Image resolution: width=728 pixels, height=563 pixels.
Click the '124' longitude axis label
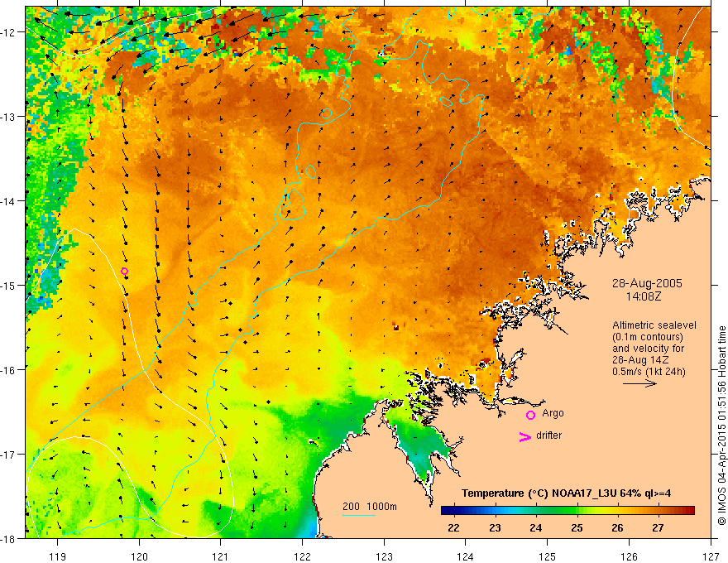[466, 556]
